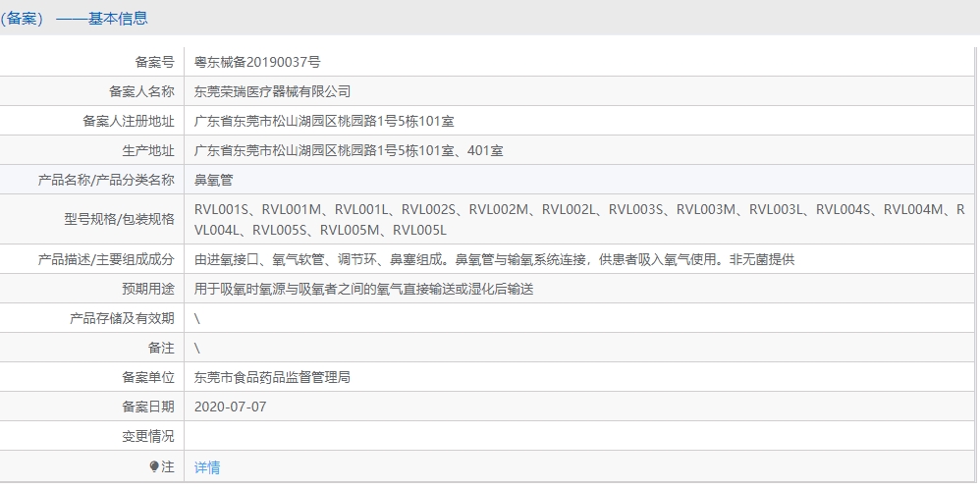Image resolution: width=980 pixels, height=489 pixels.
Task: Click the 变更情况 label
Action: [148, 436]
